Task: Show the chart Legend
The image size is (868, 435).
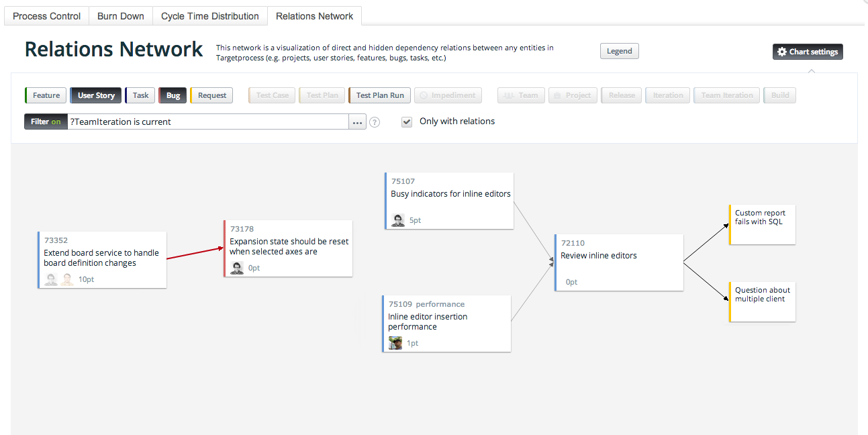Action: pyautogui.click(x=618, y=50)
